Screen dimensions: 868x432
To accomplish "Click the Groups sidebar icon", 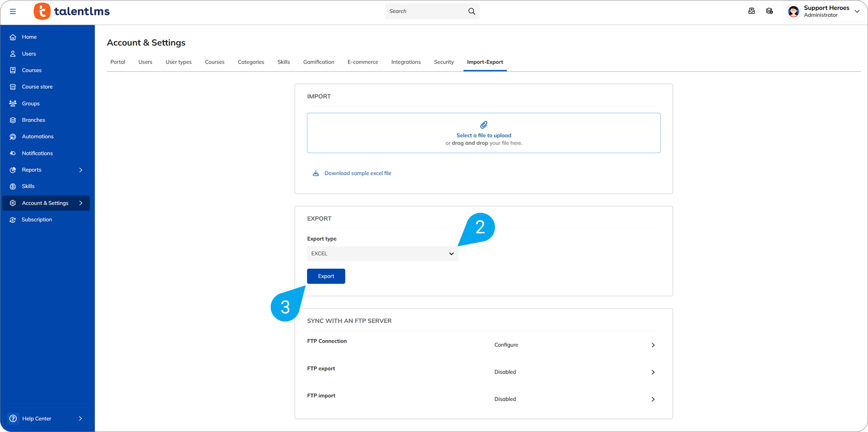I will [13, 103].
